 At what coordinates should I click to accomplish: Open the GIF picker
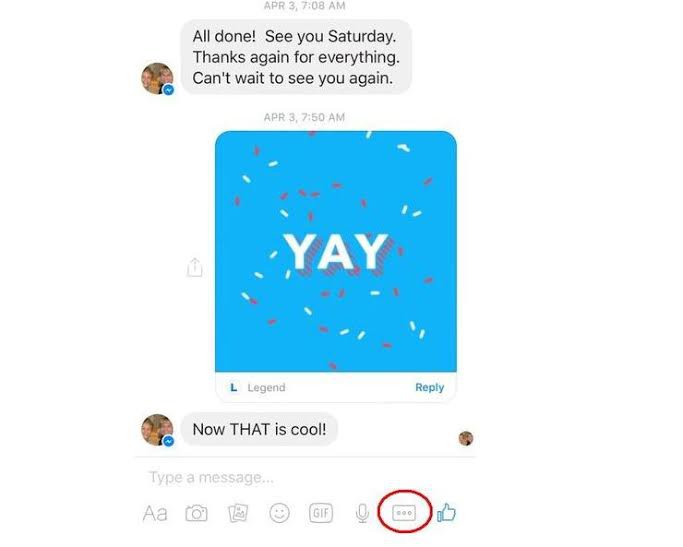[321, 513]
